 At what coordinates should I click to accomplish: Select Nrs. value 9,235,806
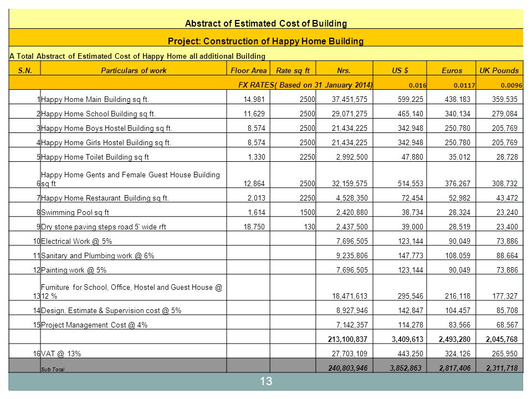click(352, 256)
